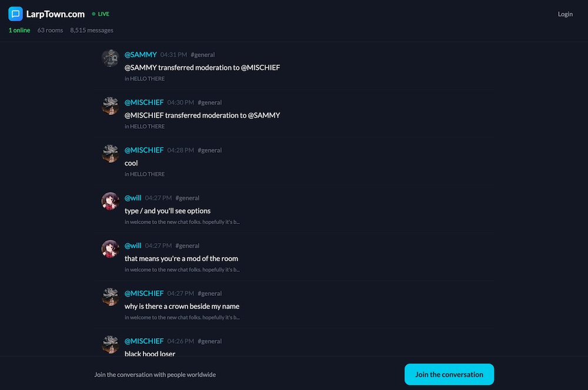Open the @SAMMY username link
588x390 pixels.
[x=141, y=55]
